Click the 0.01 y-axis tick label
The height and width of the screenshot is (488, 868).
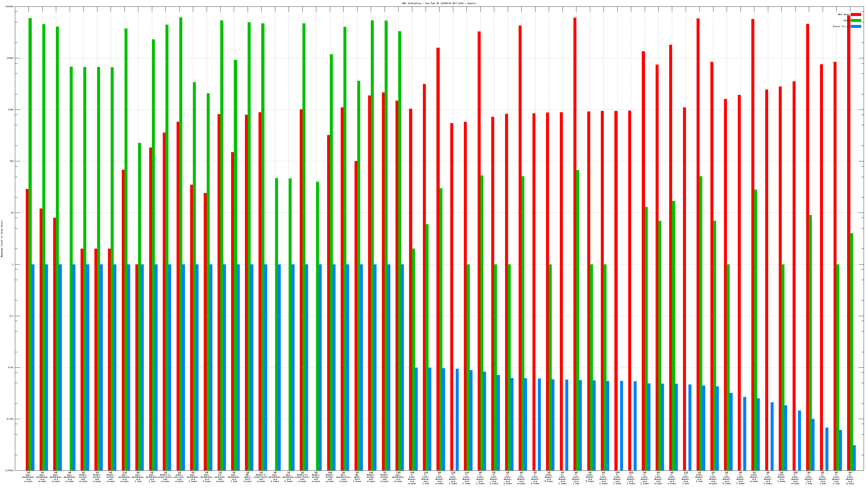[x=11, y=367]
